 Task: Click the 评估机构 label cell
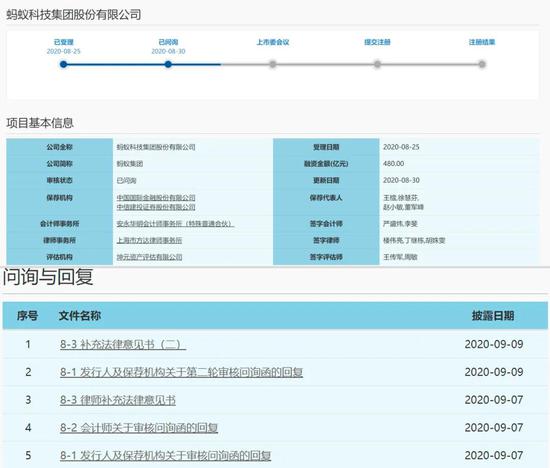[x=59, y=257]
